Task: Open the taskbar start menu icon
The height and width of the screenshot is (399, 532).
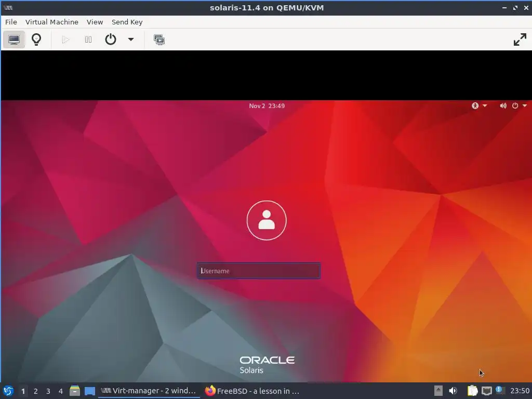Action: point(8,391)
